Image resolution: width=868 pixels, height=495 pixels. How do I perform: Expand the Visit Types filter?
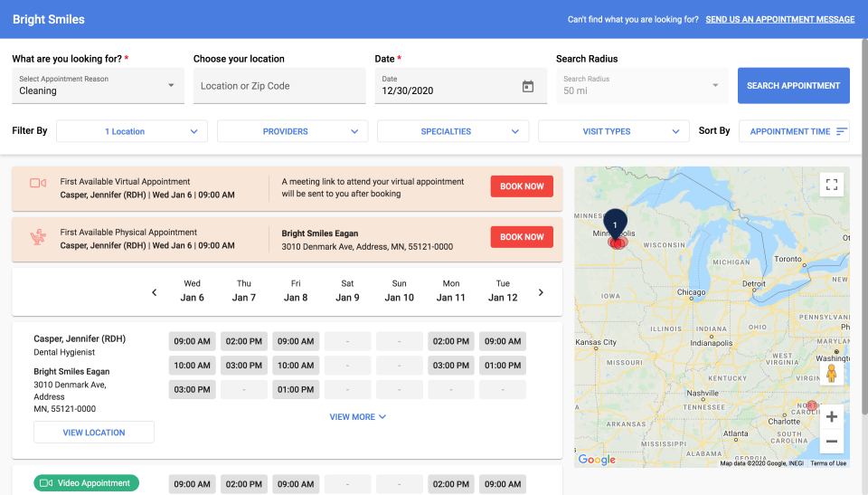613,131
